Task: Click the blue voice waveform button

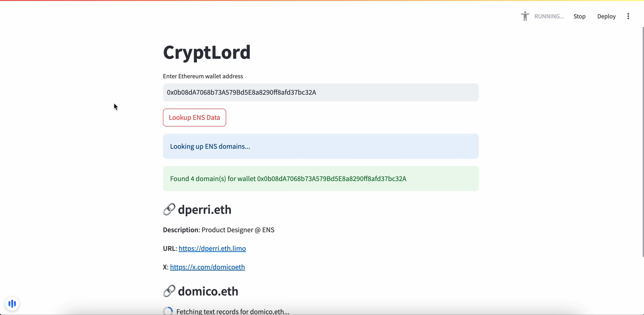Action: pos(12,303)
